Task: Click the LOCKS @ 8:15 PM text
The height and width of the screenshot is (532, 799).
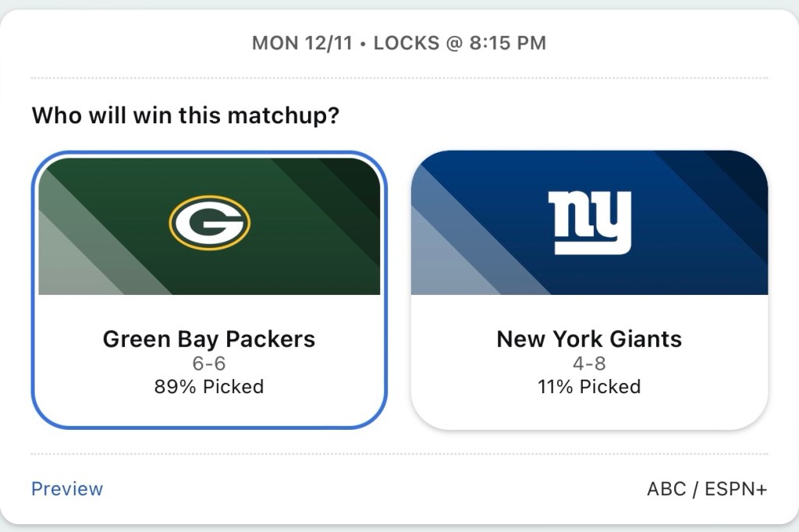Action: (460, 43)
